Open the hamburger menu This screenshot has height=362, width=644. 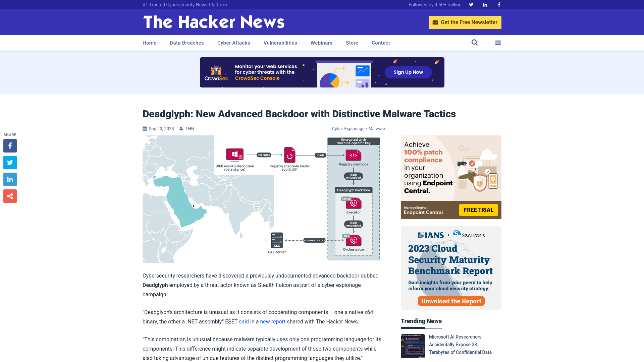(498, 43)
